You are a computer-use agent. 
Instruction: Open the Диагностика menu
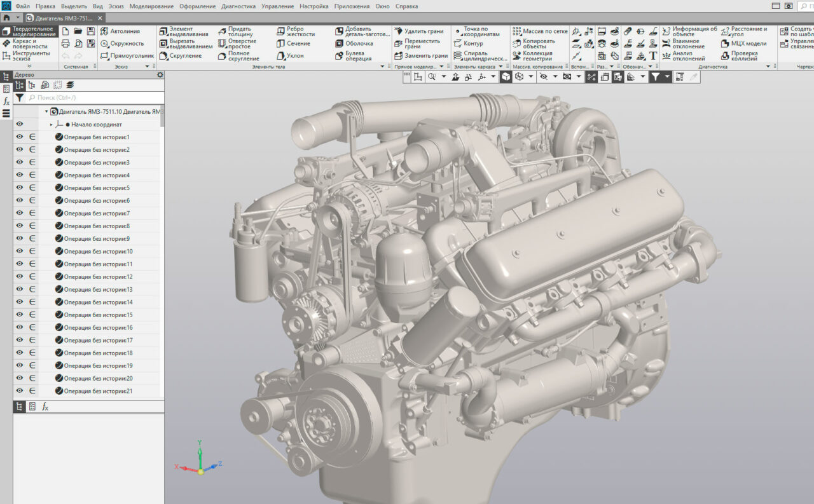pos(238,6)
